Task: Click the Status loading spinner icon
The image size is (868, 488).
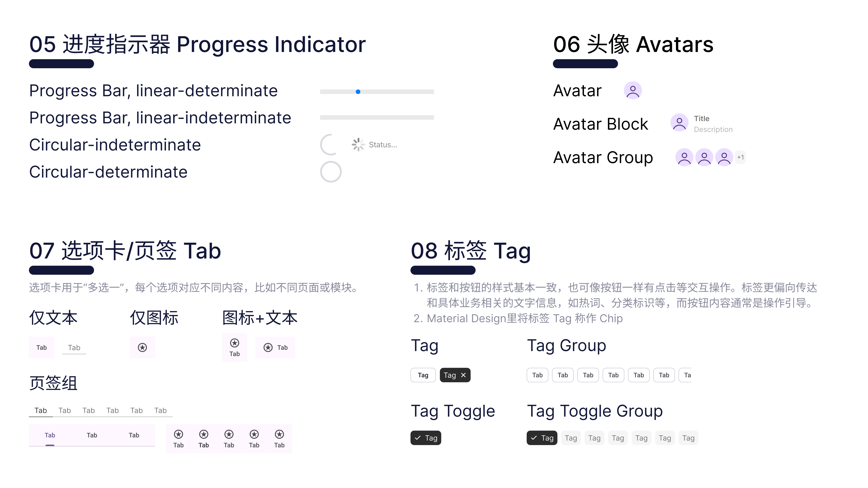Action: pos(358,144)
